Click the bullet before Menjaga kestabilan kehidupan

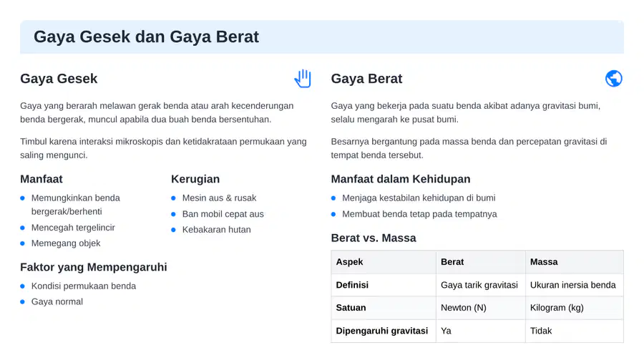click(333, 198)
